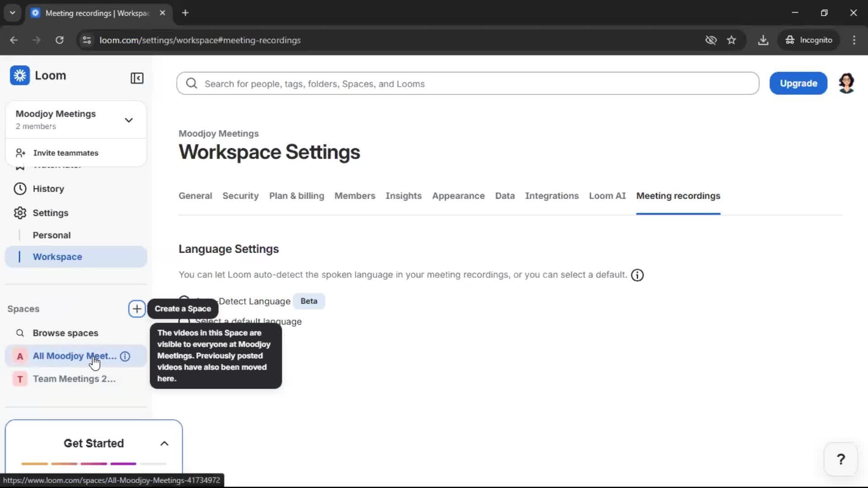This screenshot has width=868, height=488.
Task: Select the Detect Language radio button
Action: 184,300
